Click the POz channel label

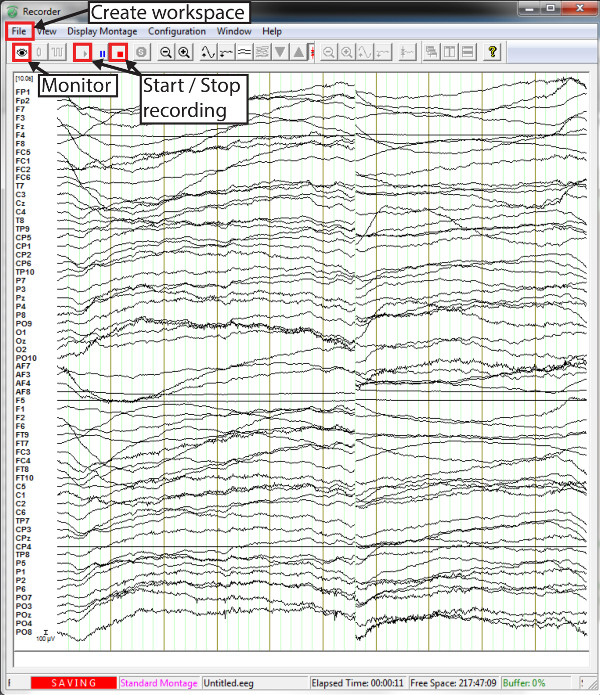(x=23, y=615)
